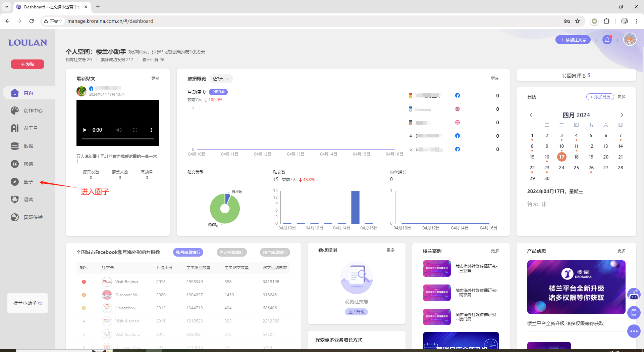
Task: Click the Visit Beijing ranking row
Action: click(183, 282)
